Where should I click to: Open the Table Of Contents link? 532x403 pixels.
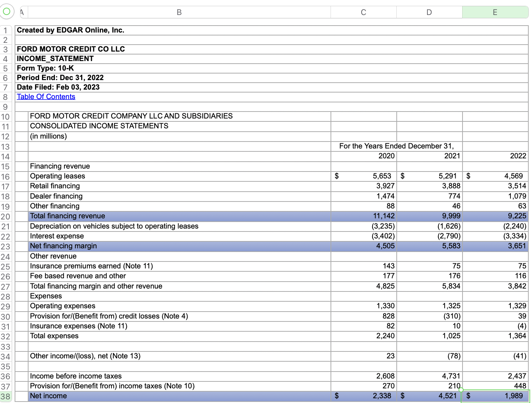(45, 97)
